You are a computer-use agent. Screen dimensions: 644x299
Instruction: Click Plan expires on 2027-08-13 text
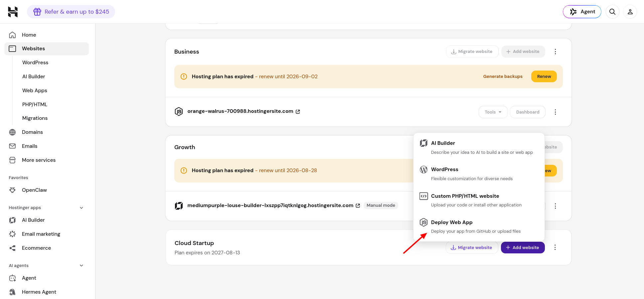pos(207,253)
